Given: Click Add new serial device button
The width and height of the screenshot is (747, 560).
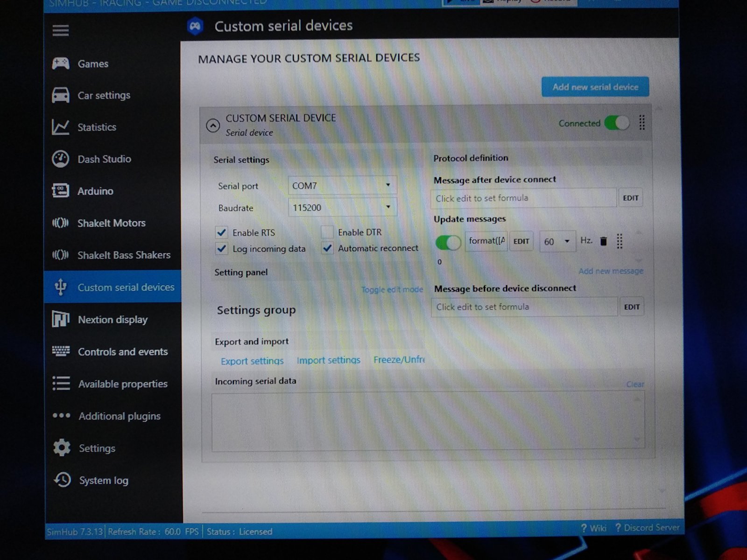Looking at the screenshot, I should (x=595, y=87).
